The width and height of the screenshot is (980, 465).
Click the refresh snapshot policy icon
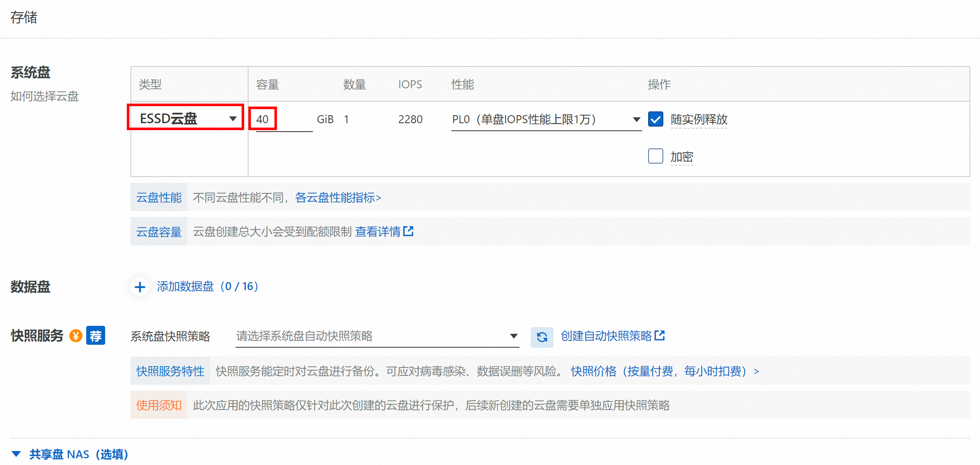click(x=542, y=337)
